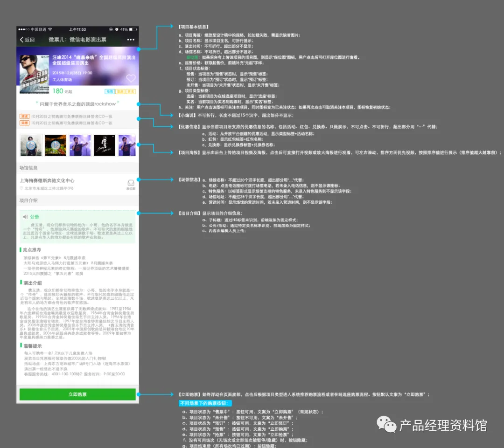Click the green 座位图 text in annotations
The height and width of the screenshot is (448, 504).
point(192,57)
